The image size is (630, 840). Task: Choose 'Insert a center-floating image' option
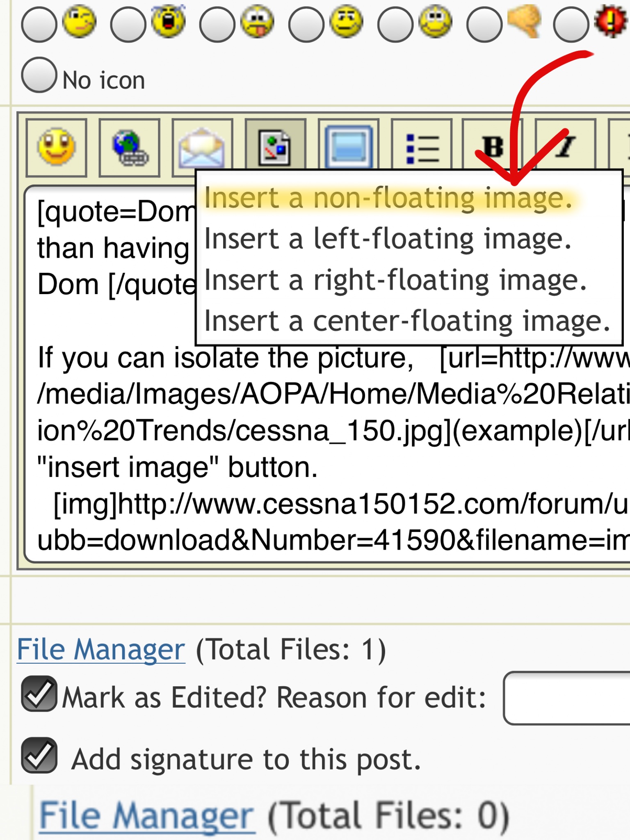407,321
